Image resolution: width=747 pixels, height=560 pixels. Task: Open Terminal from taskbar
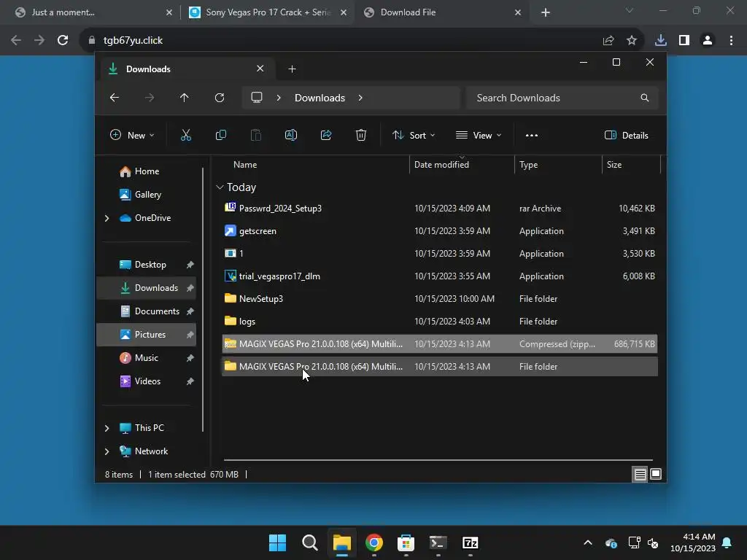pos(438,542)
